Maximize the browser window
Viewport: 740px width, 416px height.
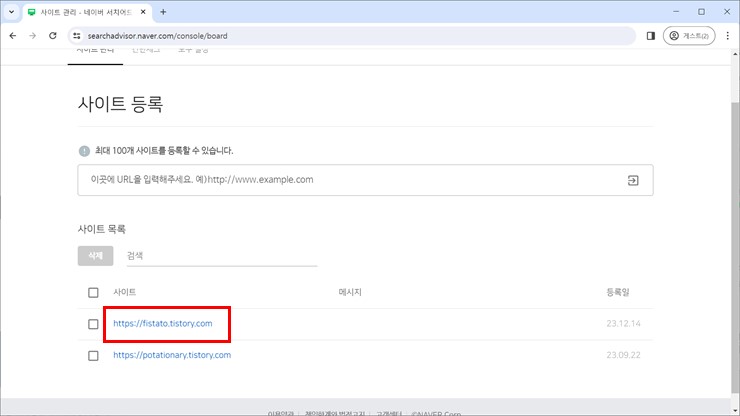(702, 12)
